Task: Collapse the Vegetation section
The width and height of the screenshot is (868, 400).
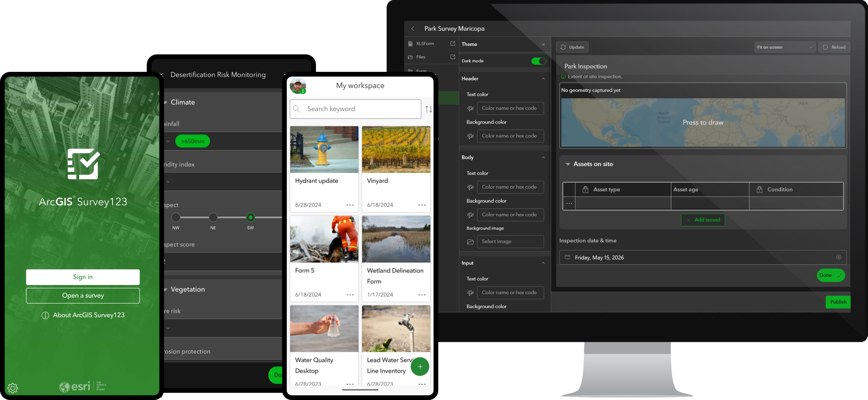Action: pos(166,289)
